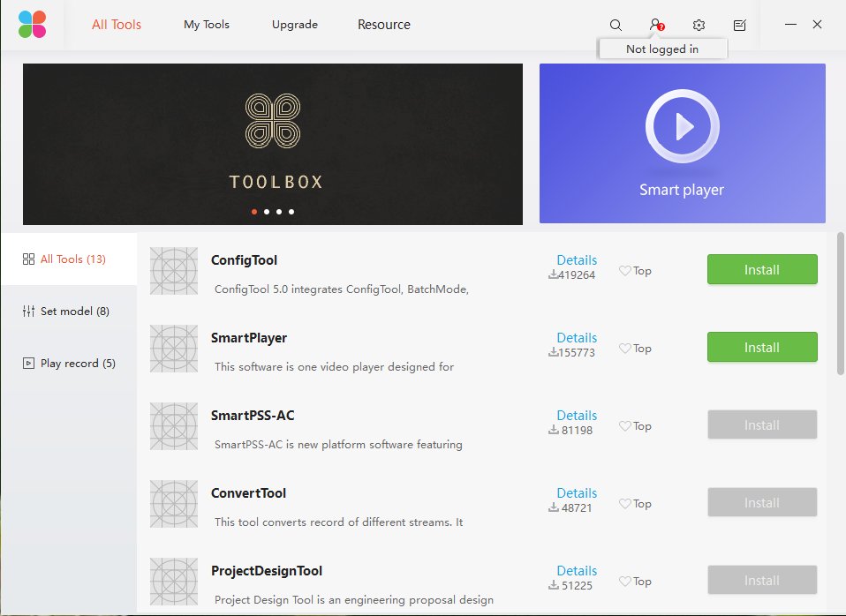
Task: Switch to the All Tools top tab
Action: (117, 25)
